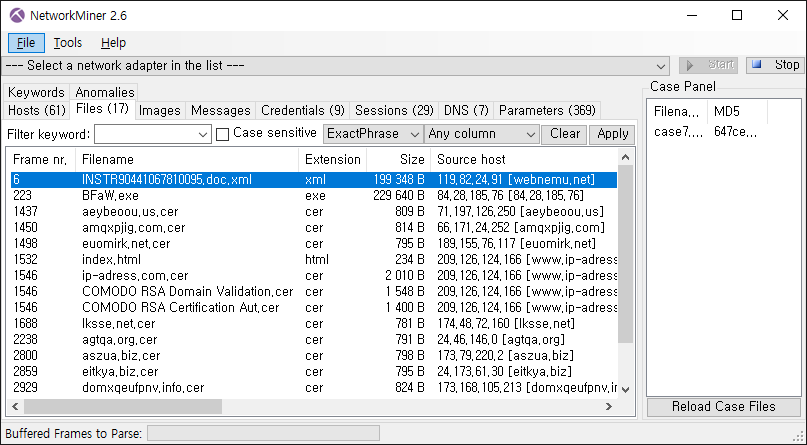
Task: Sort by the Extension column header
Action: pos(332,159)
